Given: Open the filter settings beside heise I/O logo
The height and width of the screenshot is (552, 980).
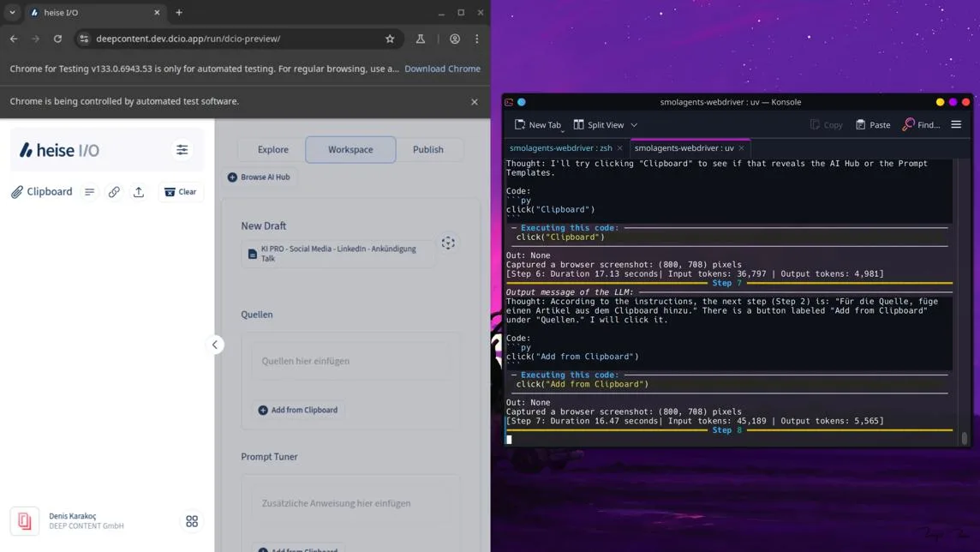Looking at the screenshot, I should click(182, 149).
